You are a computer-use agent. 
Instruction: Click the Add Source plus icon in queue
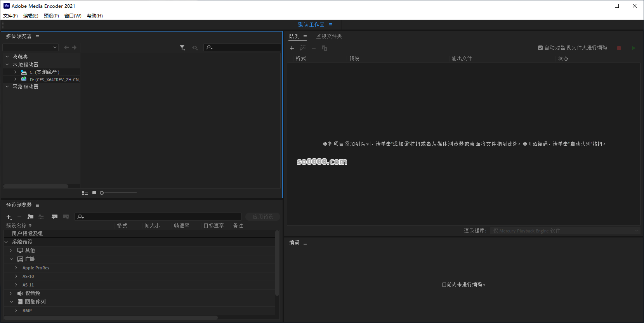click(x=292, y=48)
